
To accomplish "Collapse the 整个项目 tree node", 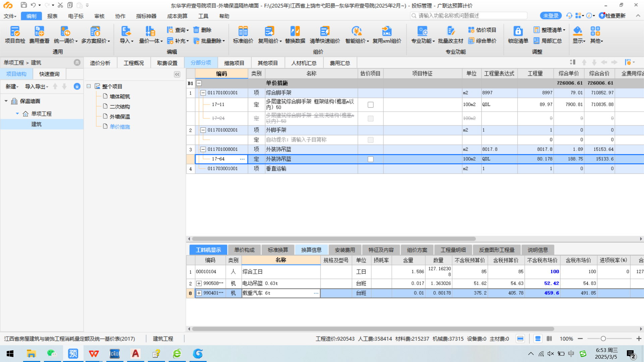I will [x=89, y=86].
